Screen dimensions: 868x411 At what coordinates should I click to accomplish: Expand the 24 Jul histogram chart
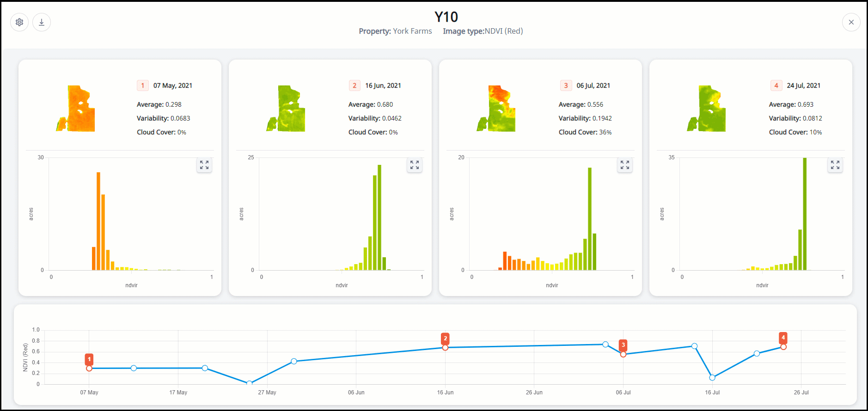[x=835, y=165]
